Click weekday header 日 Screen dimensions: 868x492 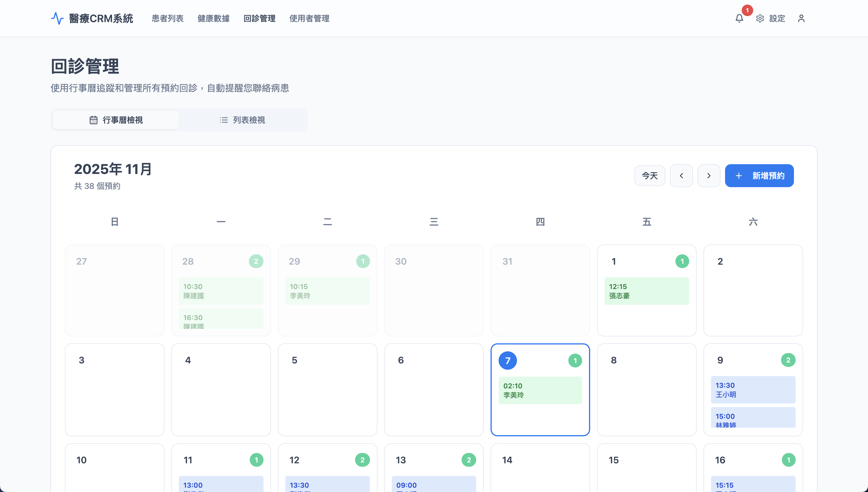115,222
